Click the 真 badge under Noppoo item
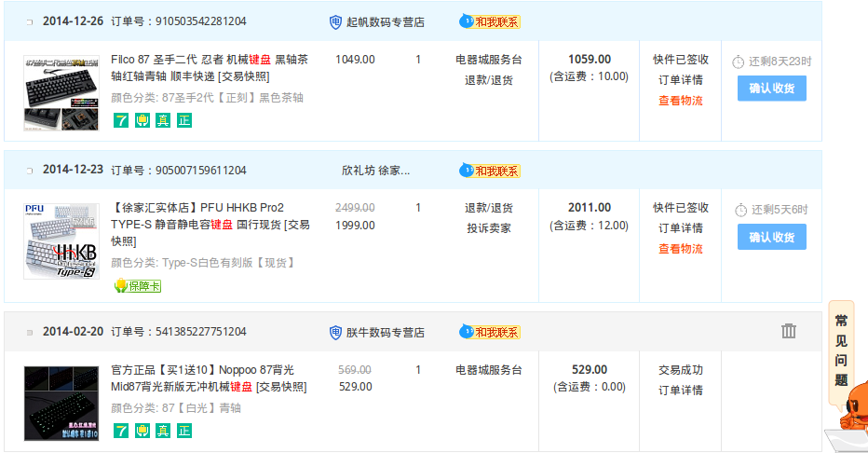 tap(163, 431)
